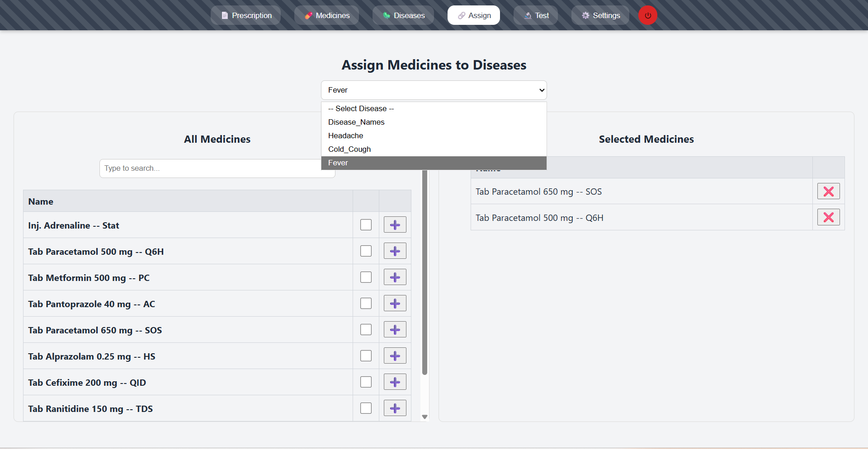This screenshot has width=868, height=449.
Task: Pick Cold_Cough in the dropdown list
Action: 349,149
